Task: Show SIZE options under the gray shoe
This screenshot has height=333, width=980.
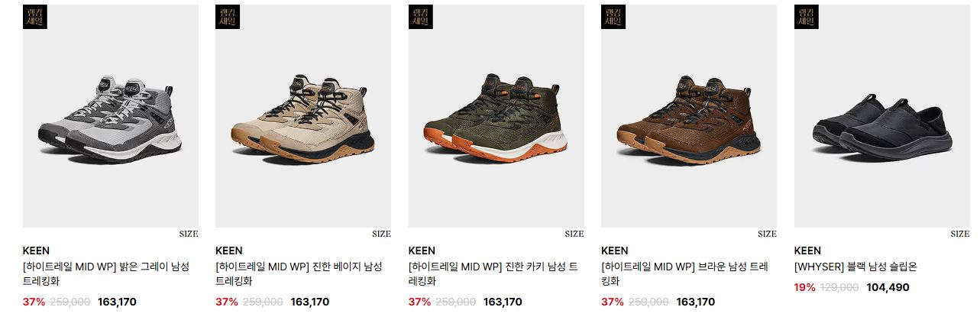Action: [x=189, y=234]
